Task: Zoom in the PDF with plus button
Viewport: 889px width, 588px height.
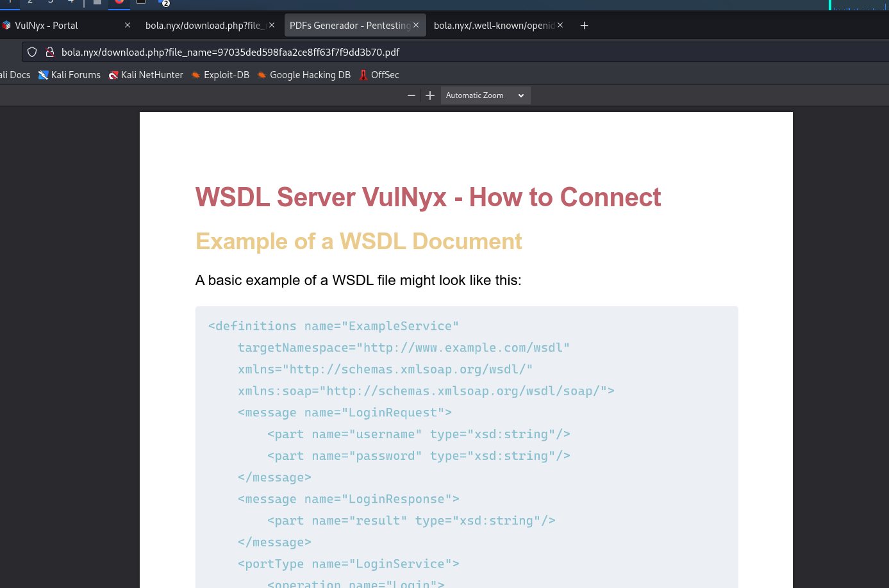Action: (430, 95)
